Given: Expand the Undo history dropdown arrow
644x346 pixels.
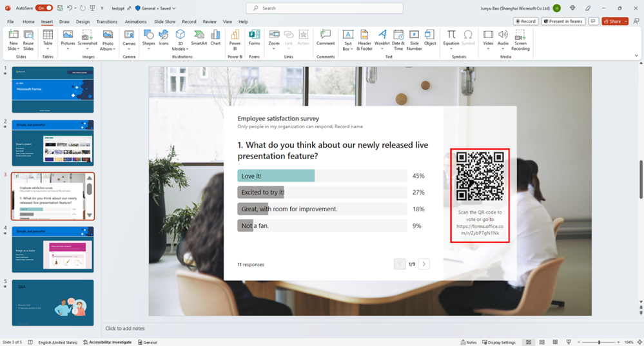Looking at the screenshot, I should pos(75,8).
